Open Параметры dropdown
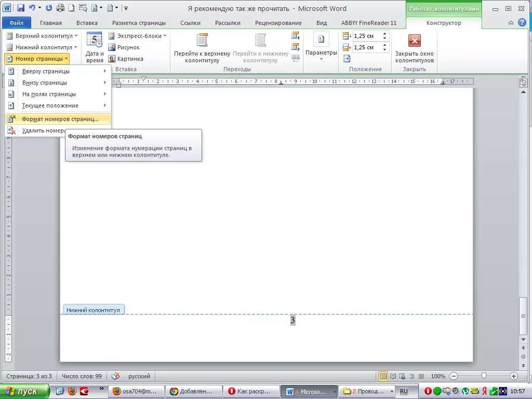 pos(321,46)
